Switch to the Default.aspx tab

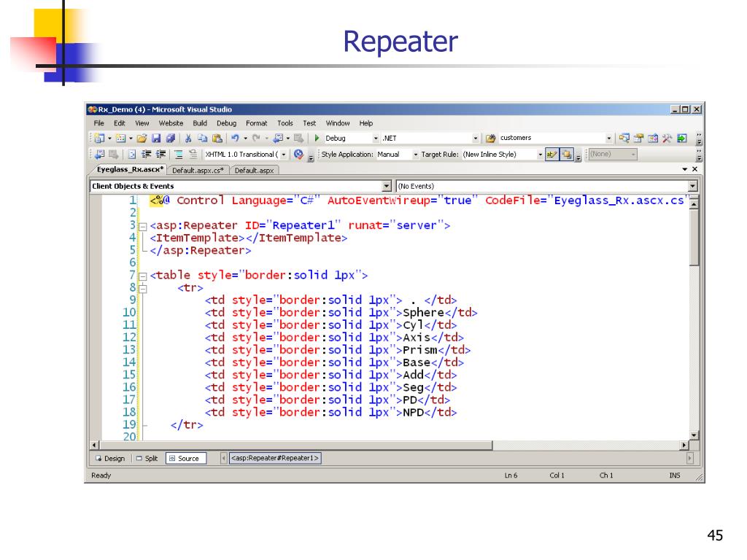point(254,171)
